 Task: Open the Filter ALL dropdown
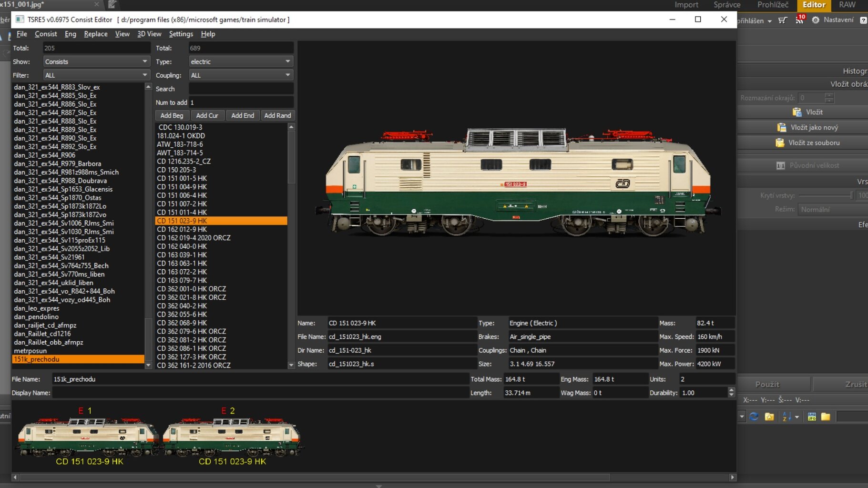[96, 75]
